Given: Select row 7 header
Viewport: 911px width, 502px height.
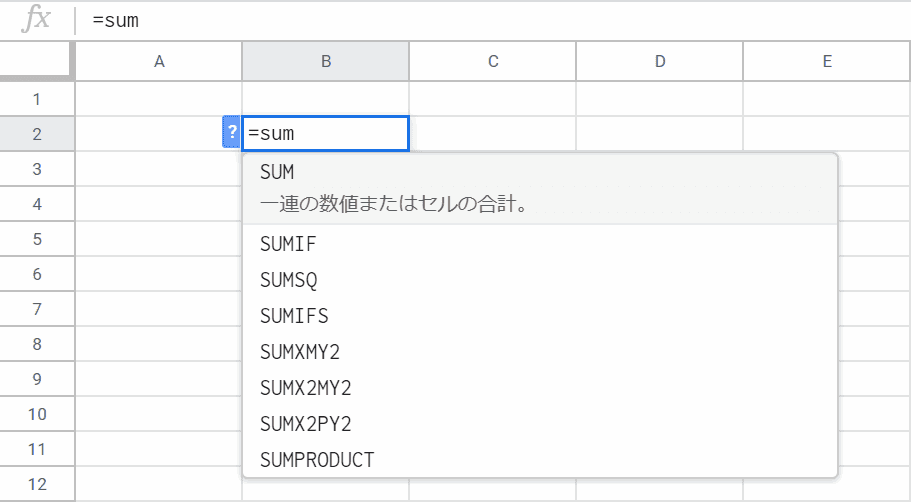Looking at the screenshot, I should 37,309.
